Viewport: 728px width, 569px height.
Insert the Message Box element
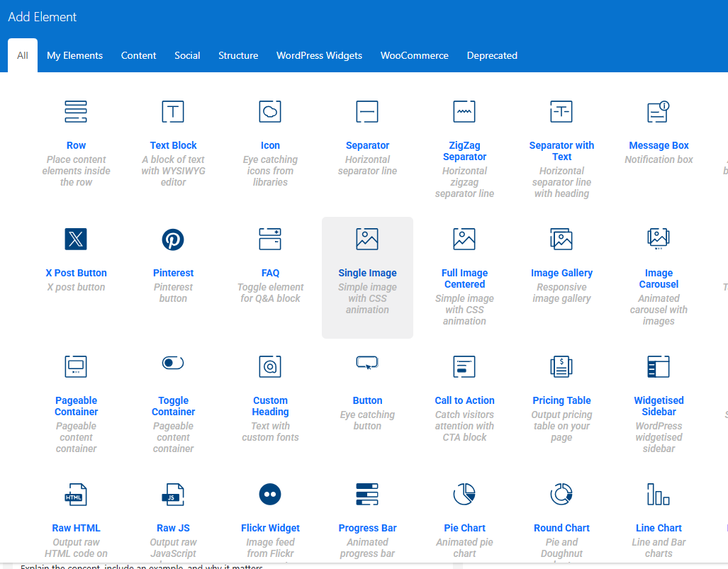(659, 145)
